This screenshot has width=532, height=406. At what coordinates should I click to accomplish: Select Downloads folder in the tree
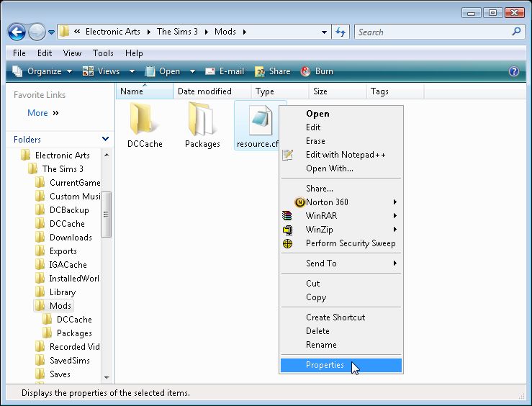point(71,238)
